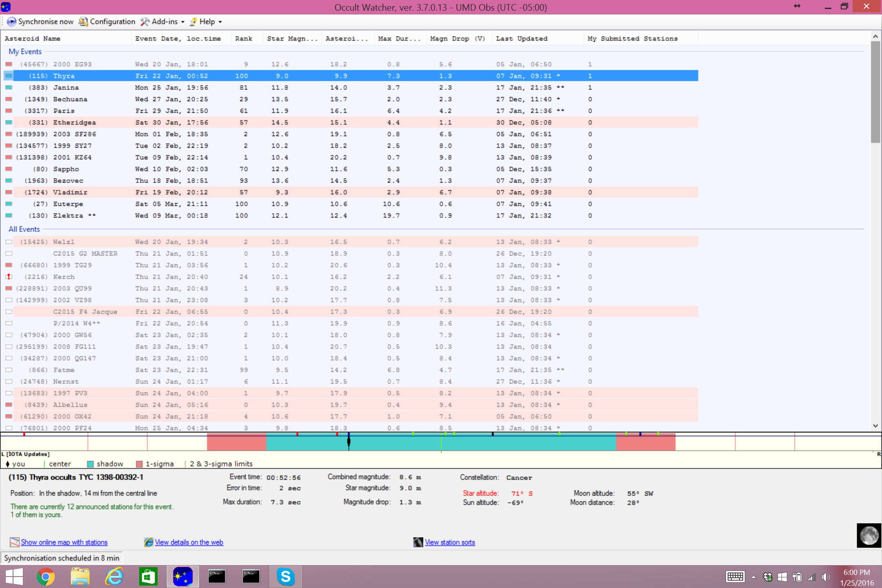882x588 pixels.
Task: Click the 1-sigma red legend swatch
Action: 139,464
